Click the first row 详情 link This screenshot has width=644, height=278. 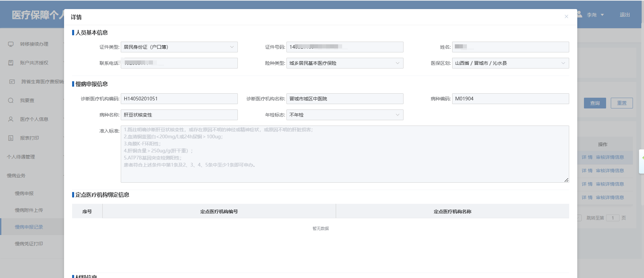point(587,157)
